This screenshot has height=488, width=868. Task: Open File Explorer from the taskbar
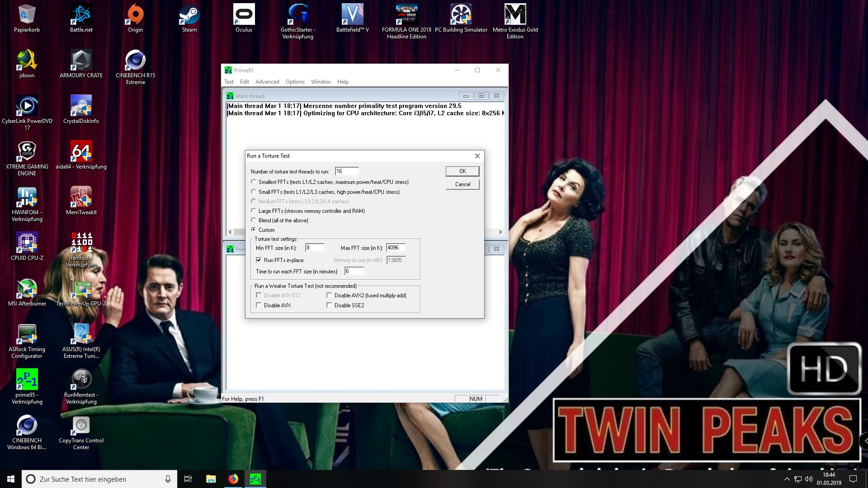tap(211, 479)
